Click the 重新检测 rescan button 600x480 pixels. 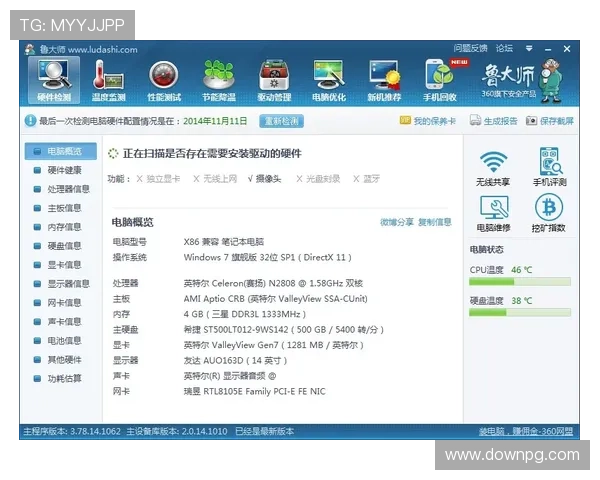tap(281, 121)
